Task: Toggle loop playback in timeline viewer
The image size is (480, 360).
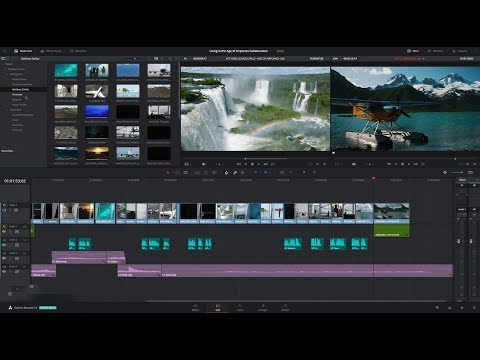Action: click(x=423, y=164)
